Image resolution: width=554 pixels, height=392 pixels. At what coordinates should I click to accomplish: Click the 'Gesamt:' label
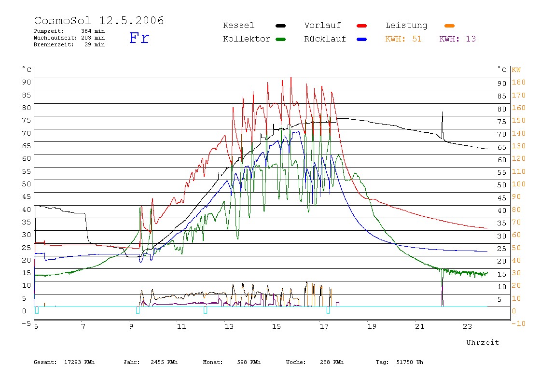click(x=45, y=362)
